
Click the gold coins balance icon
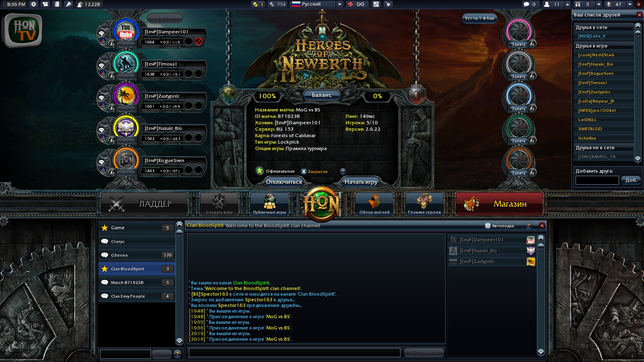(255, 4)
